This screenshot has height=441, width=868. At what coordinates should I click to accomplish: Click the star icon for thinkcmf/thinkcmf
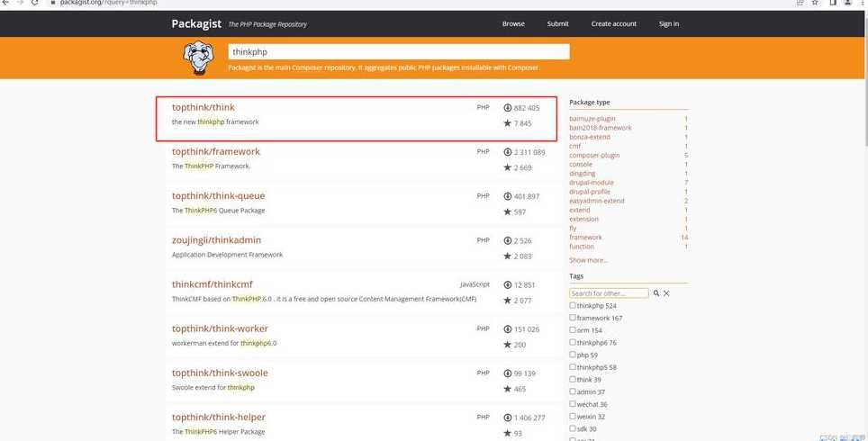tap(507, 300)
